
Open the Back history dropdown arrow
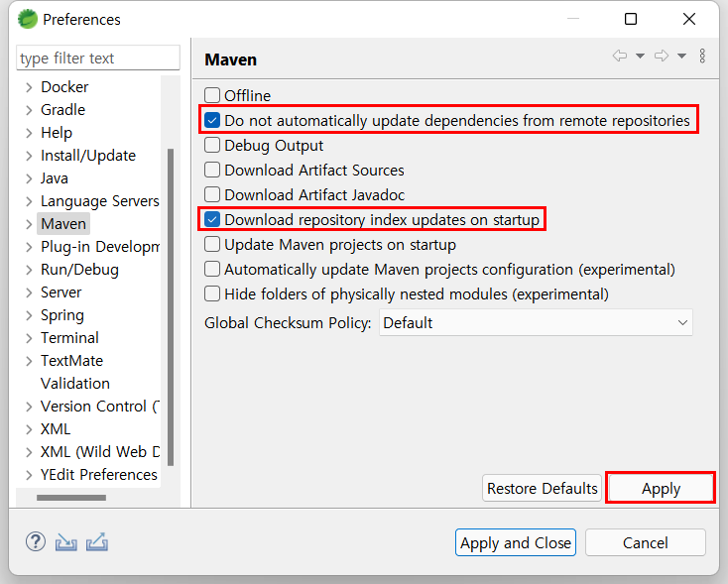pos(641,57)
